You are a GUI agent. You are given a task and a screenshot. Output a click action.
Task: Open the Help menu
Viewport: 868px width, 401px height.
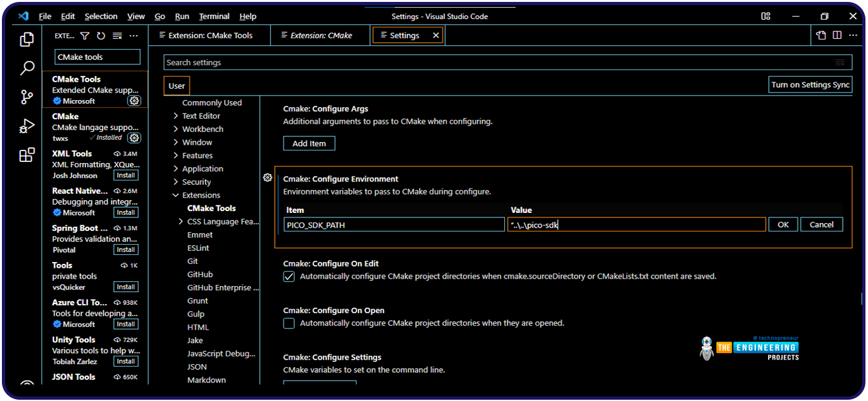248,16
